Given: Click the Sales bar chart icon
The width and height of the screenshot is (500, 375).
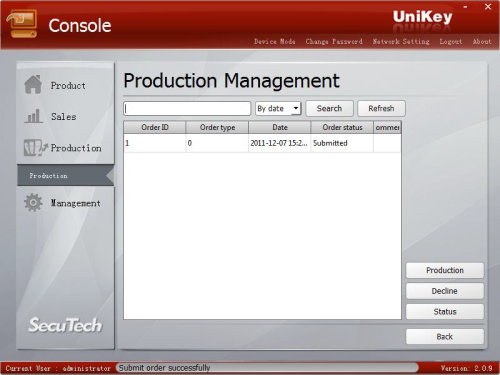Looking at the screenshot, I should pyautogui.click(x=33, y=116).
